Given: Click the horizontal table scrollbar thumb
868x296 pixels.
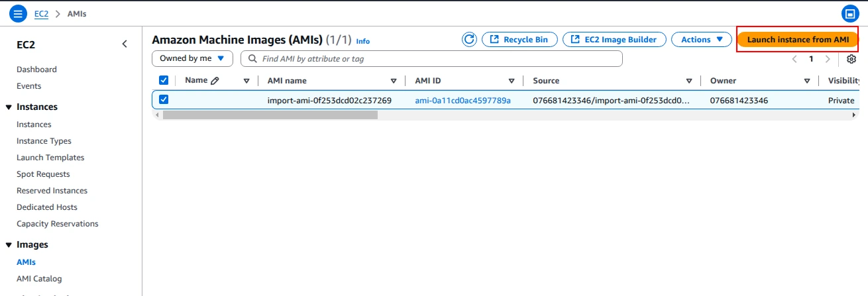Looking at the screenshot, I should point(270,115).
